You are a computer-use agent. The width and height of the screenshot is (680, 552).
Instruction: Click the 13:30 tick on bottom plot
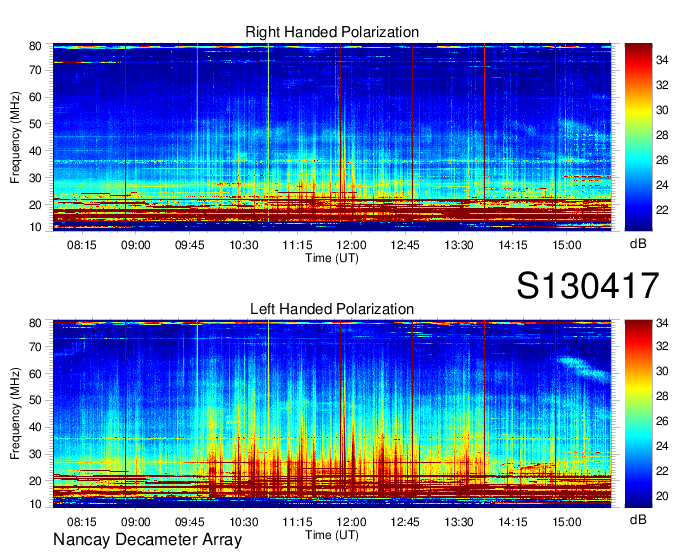[459, 522]
